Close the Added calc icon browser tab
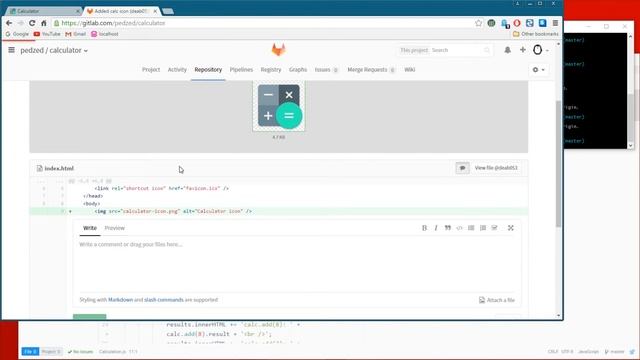The image size is (640, 360). [155, 11]
